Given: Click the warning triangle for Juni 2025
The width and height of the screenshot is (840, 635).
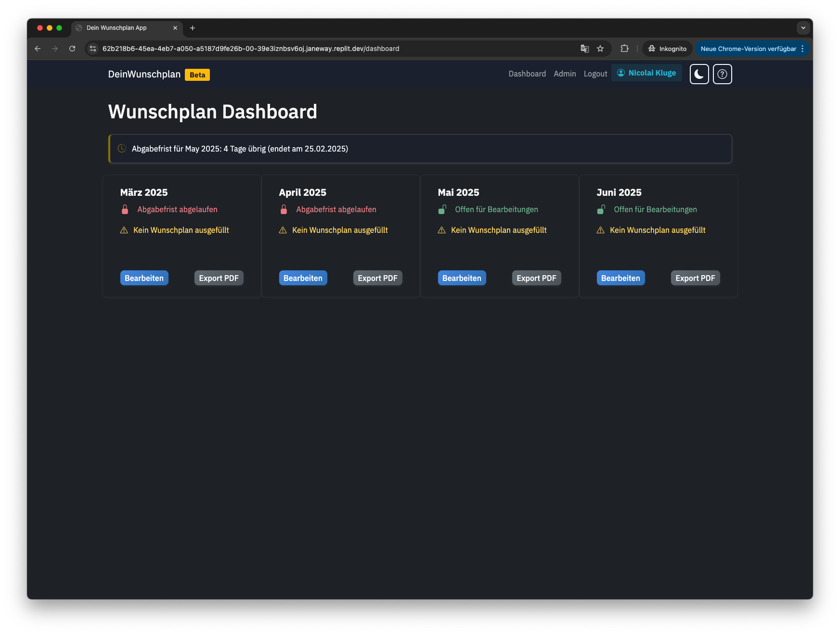Looking at the screenshot, I should [600, 230].
